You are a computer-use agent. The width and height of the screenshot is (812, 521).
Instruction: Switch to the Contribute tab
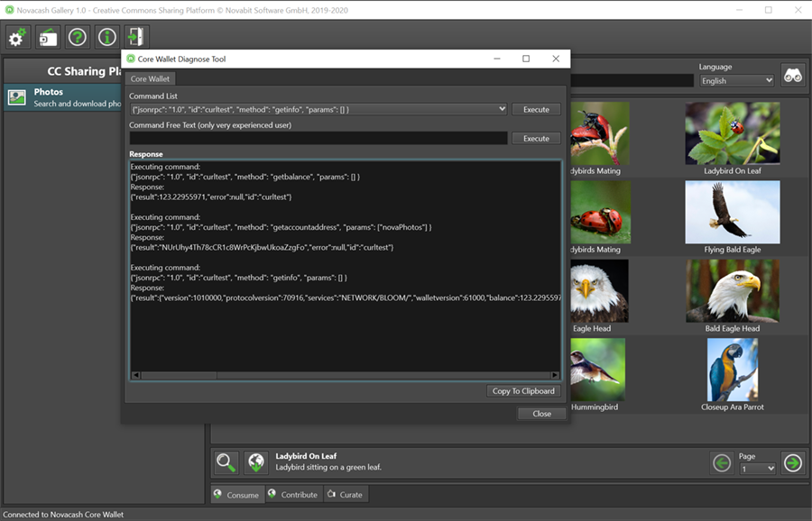point(293,495)
